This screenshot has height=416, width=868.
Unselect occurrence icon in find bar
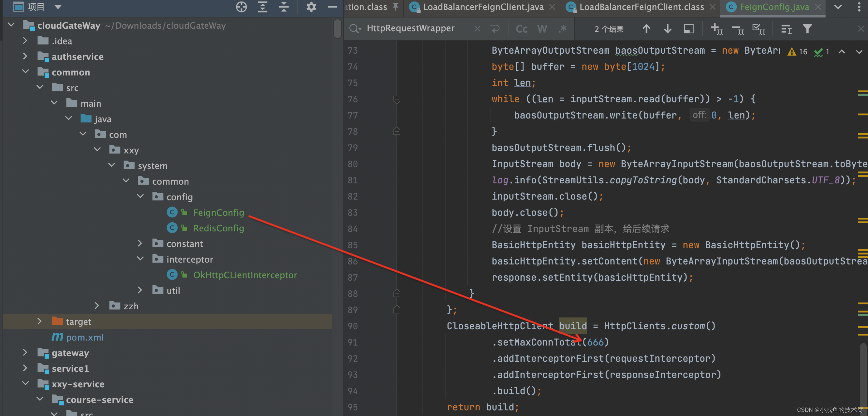tap(738, 30)
